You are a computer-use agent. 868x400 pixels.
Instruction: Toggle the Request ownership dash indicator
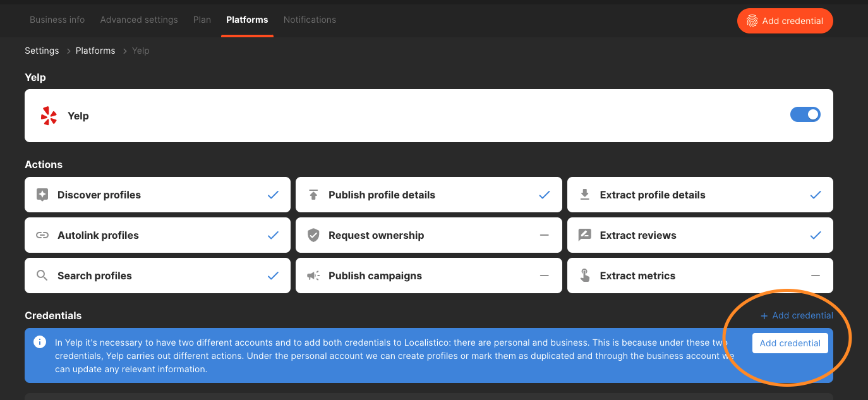(545, 235)
